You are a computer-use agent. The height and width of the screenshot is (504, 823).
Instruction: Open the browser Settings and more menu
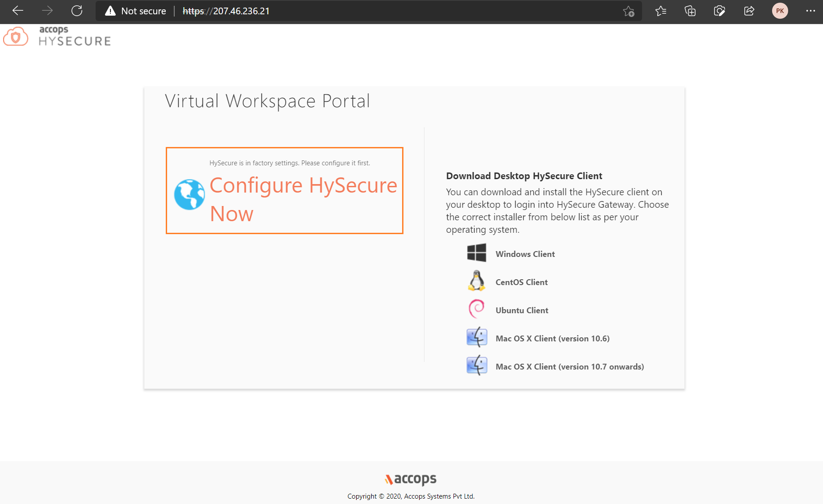click(x=810, y=11)
